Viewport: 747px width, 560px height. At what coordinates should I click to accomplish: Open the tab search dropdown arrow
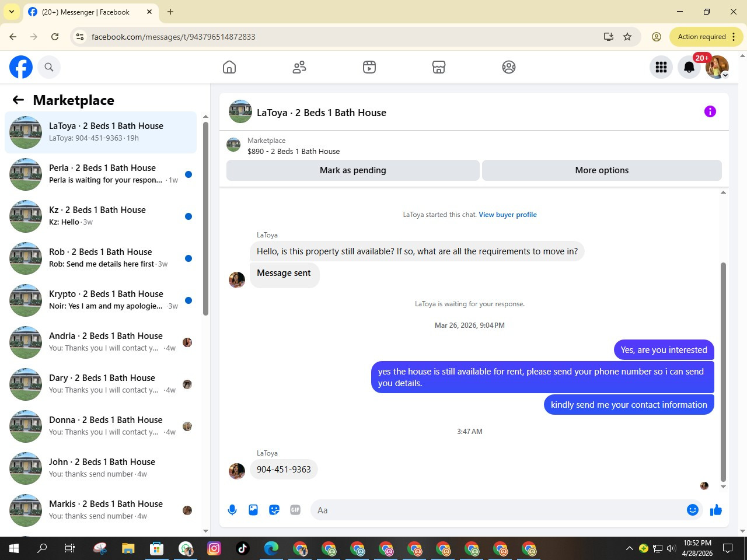tap(12, 12)
